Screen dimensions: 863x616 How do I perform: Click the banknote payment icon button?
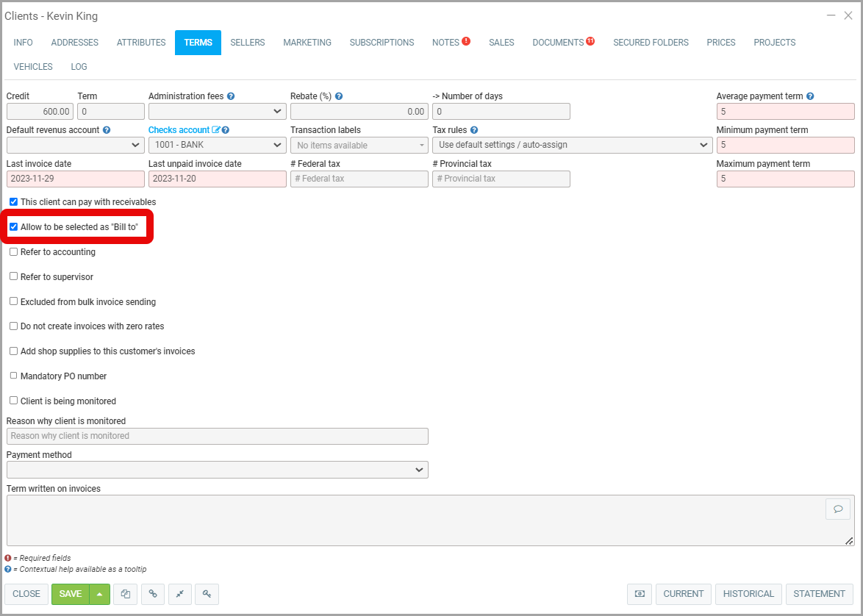(640, 594)
